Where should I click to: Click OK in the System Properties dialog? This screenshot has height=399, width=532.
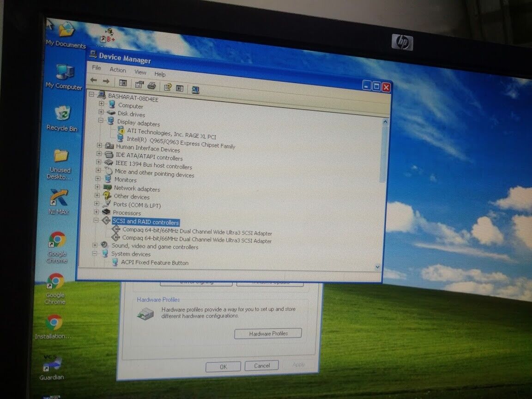coord(223,367)
